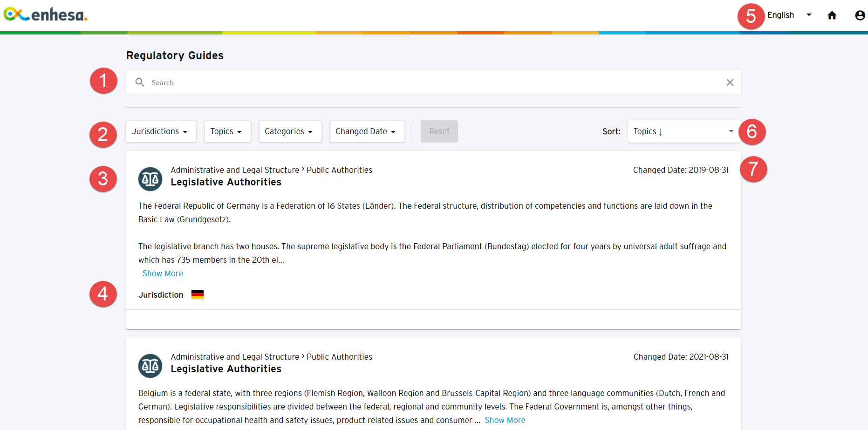
Task: Show more of the Germany guide text
Action: (x=163, y=273)
